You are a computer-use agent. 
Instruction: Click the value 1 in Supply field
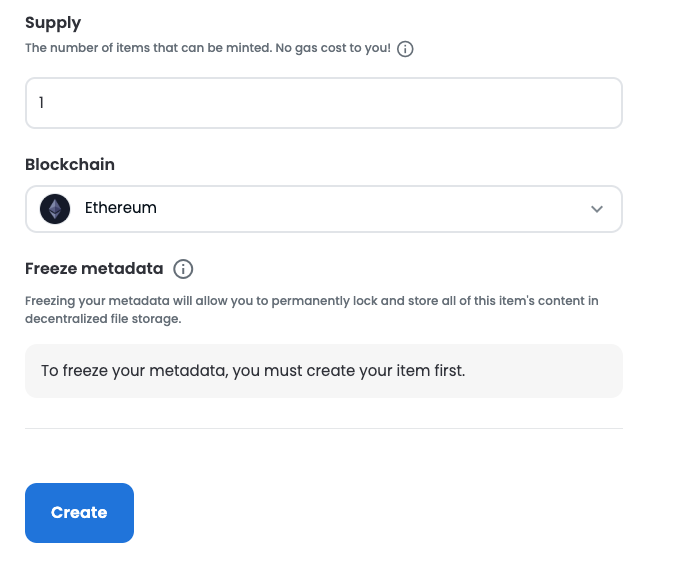[42, 103]
